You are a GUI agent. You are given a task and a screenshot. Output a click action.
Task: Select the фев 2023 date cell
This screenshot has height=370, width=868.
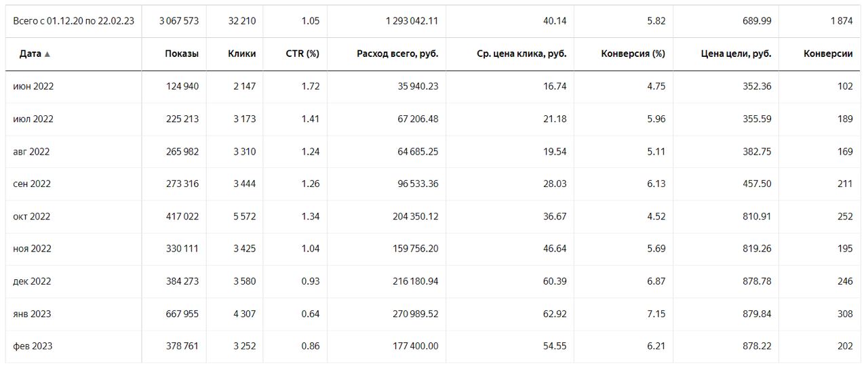pyautogui.click(x=33, y=346)
